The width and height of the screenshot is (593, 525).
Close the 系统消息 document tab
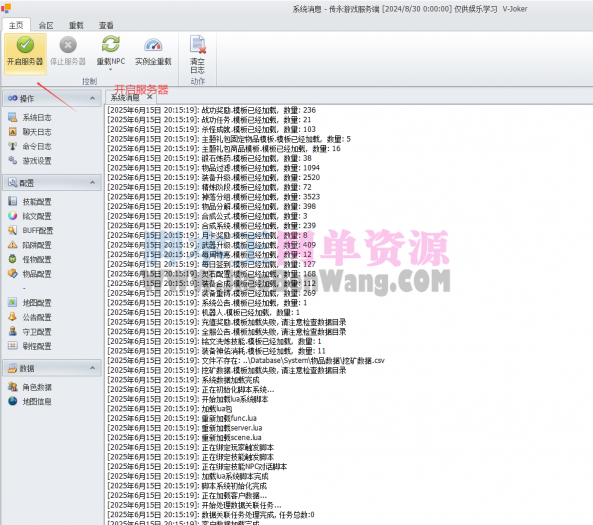[150, 97]
